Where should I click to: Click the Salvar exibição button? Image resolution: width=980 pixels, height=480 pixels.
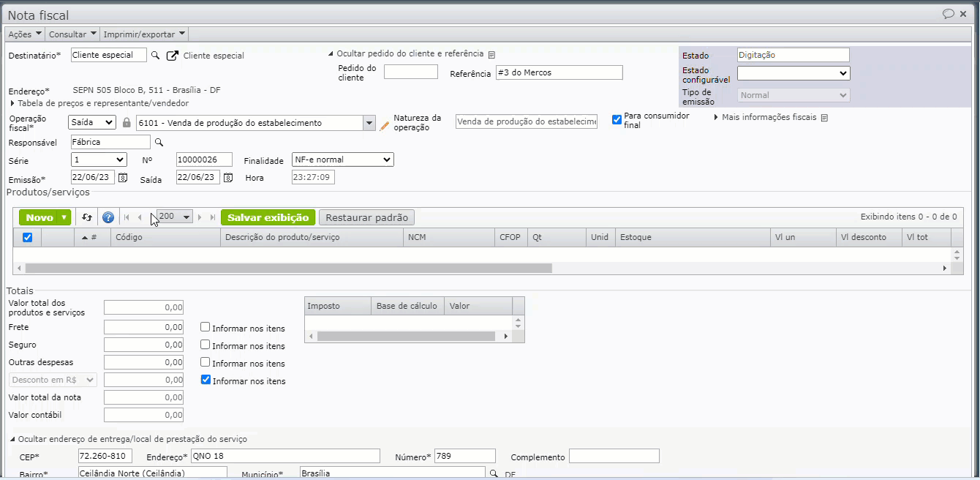tap(268, 217)
